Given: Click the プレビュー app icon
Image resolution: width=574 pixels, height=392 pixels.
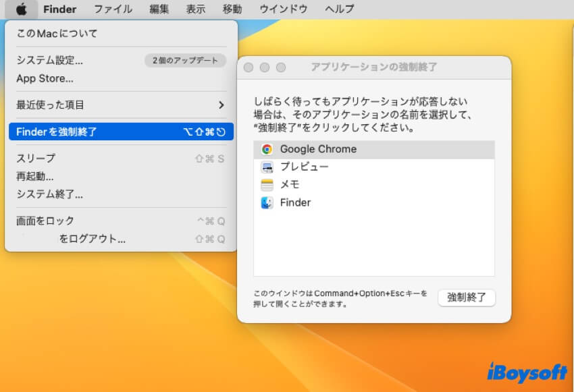Looking at the screenshot, I should pos(267,167).
